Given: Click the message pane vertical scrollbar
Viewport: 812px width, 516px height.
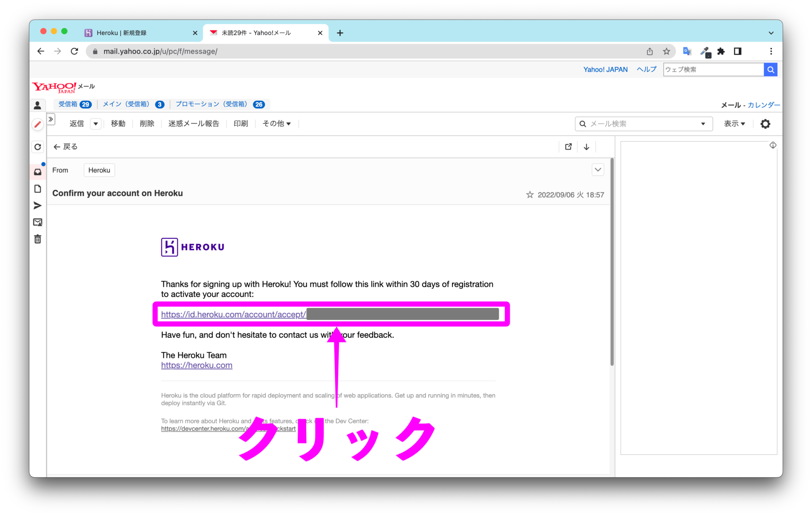Looking at the screenshot, I should 612,262.
